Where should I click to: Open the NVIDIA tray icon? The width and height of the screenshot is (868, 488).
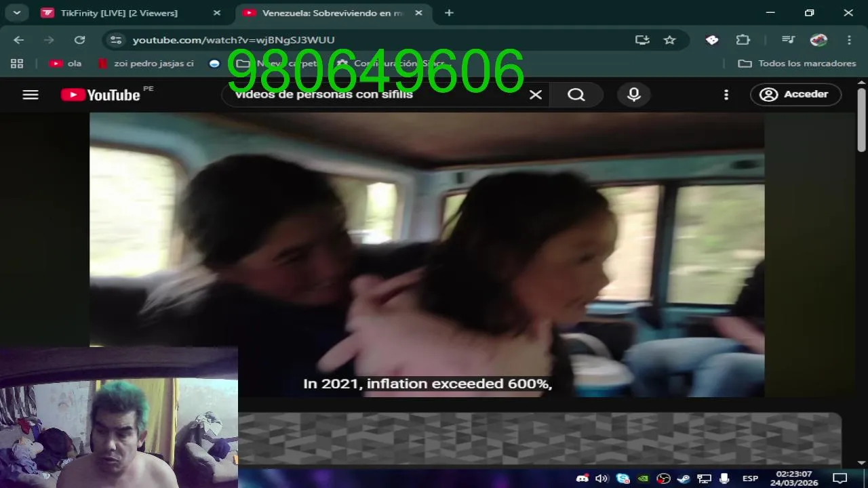[643, 479]
